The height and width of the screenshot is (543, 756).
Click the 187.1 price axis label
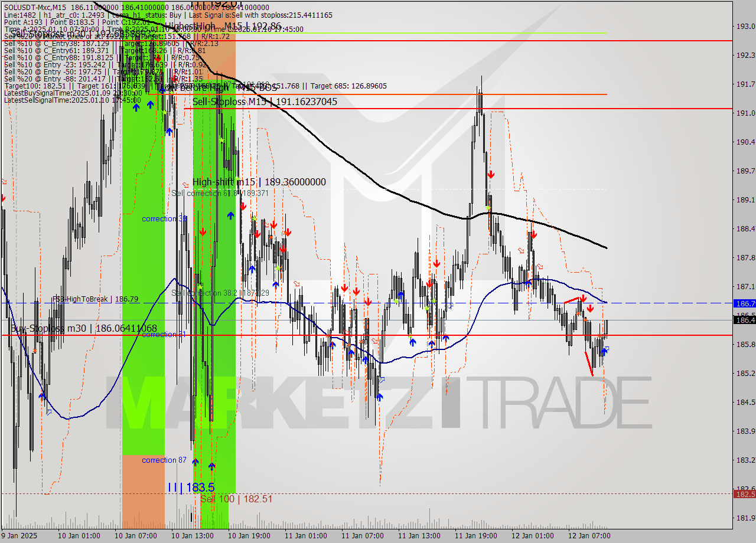(745, 287)
